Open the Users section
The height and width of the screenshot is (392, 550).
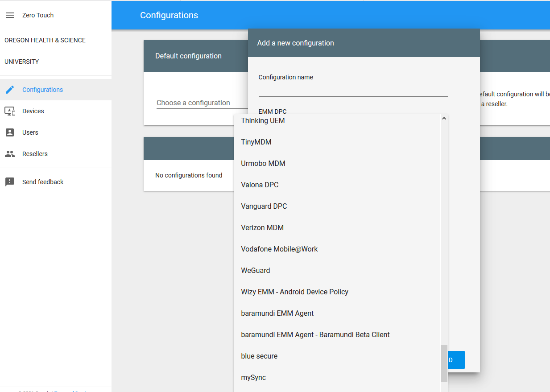[x=56, y=132]
